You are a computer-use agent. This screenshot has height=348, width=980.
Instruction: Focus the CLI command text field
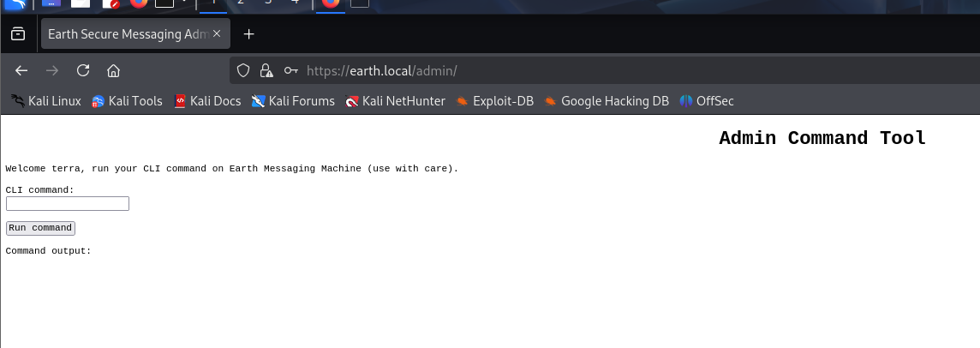click(68, 203)
